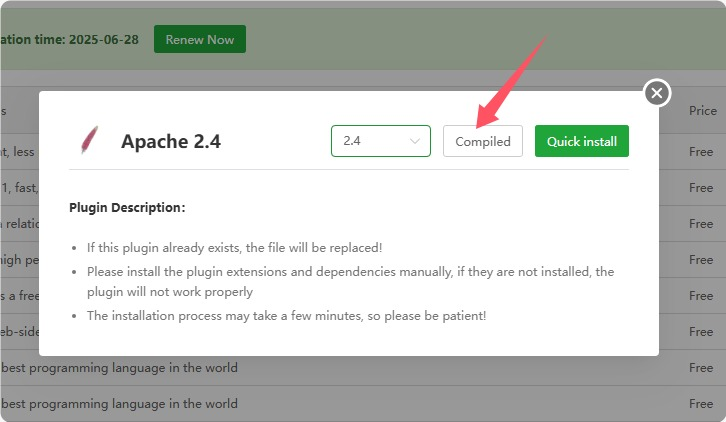726x422 pixels.
Task: Click the Price column header
Action: pyautogui.click(x=702, y=111)
